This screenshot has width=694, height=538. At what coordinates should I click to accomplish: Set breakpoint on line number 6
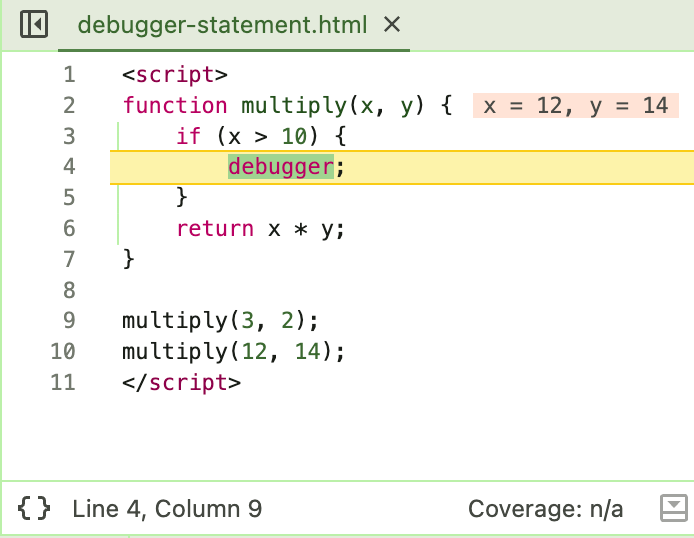pos(69,229)
